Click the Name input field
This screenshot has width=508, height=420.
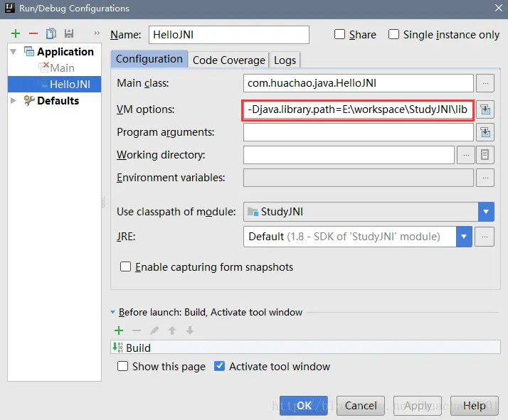[228, 35]
